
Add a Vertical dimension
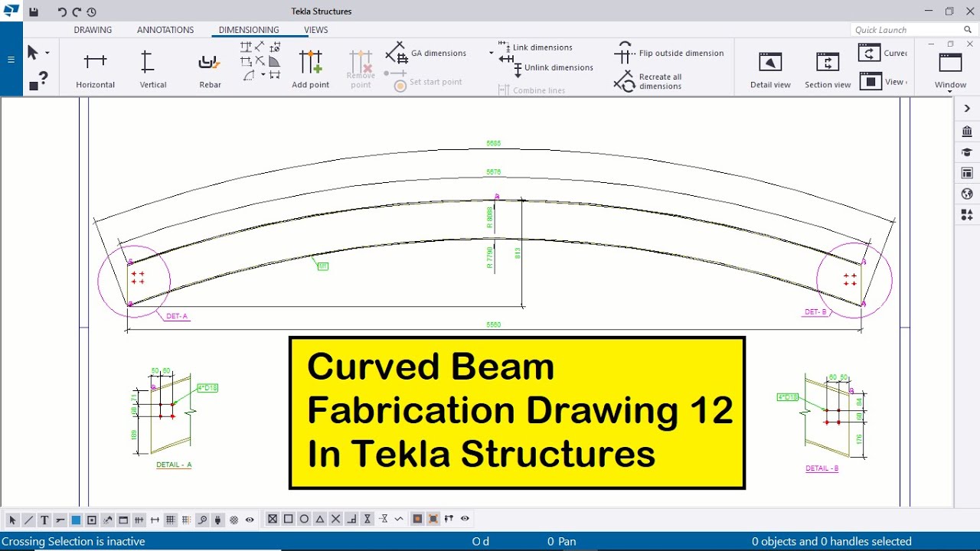pos(153,69)
